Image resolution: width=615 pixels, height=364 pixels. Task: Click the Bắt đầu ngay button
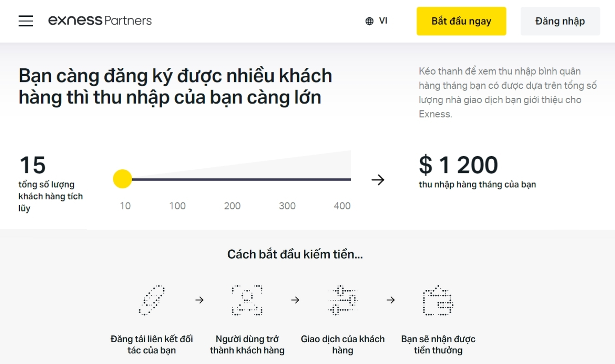click(x=461, y=21)
